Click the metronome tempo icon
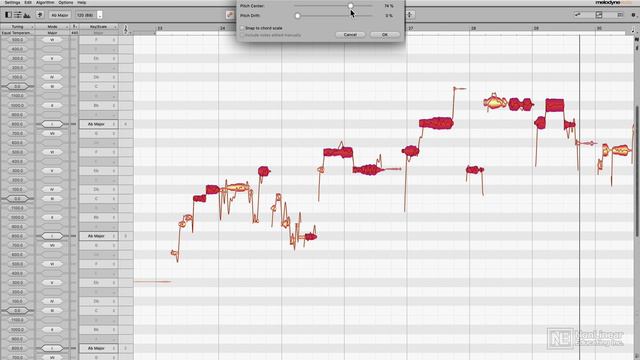The width and height of the screenshot is (640, 360). [40, 15]
